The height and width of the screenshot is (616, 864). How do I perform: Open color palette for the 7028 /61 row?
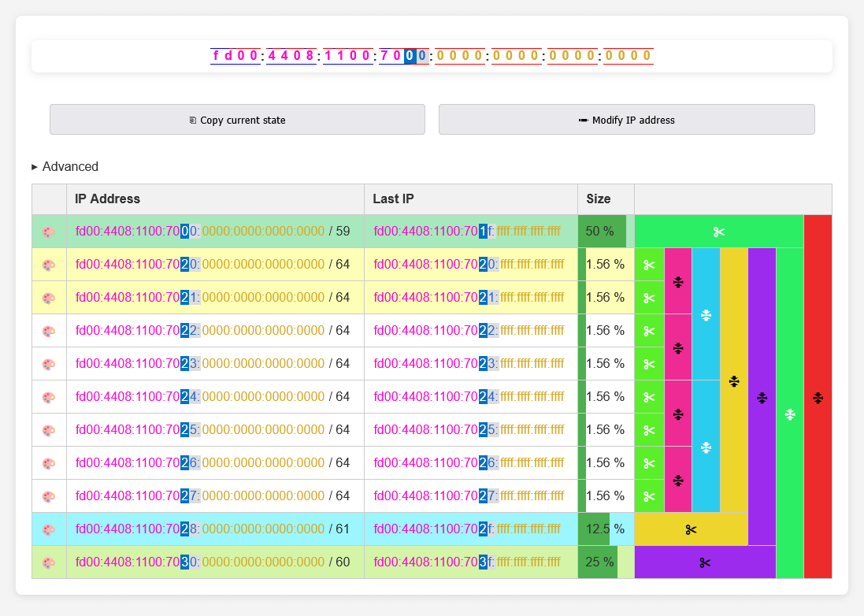point(49,529)
